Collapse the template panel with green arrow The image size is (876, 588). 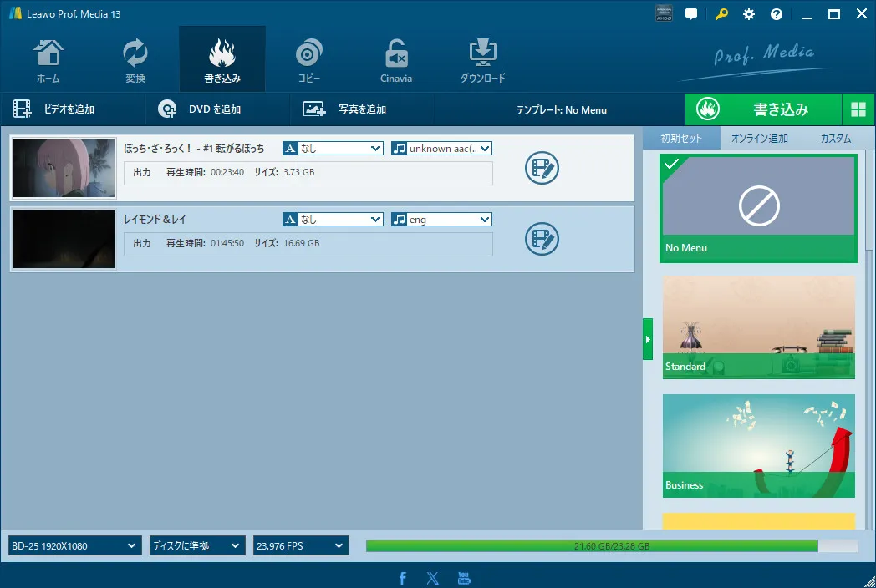click(x=648, y=339)
